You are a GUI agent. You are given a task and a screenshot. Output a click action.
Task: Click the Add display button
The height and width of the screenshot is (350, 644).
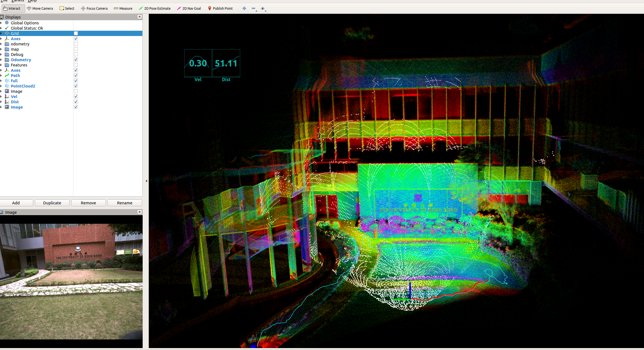pyautogui.click(x=16, y=203)
